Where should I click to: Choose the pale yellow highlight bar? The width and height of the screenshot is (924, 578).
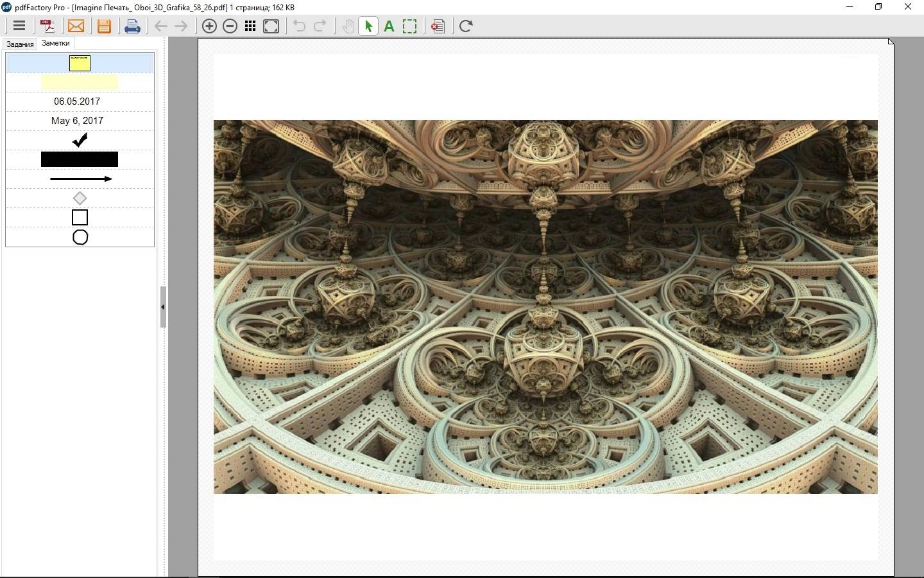80,82
